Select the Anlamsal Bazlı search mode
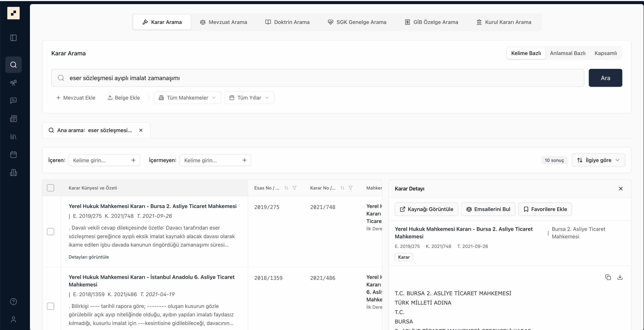Screen dimensions: 644x330 (x=567, y=53)
